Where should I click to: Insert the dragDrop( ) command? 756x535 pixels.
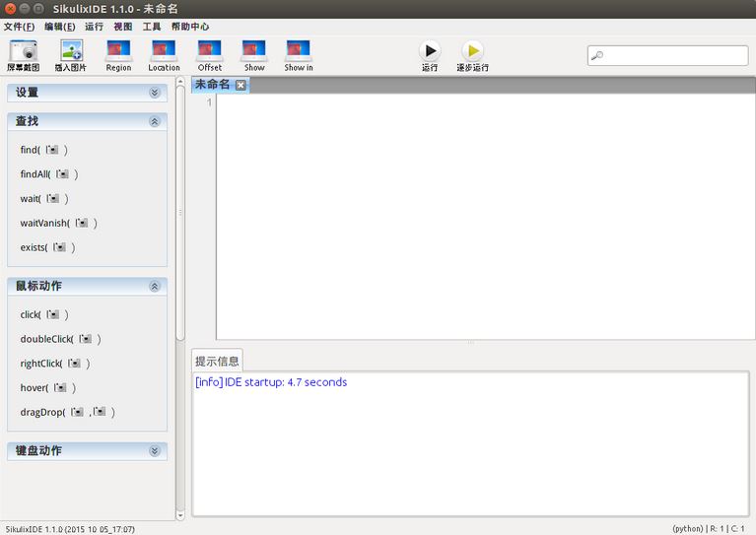(67, 412)
